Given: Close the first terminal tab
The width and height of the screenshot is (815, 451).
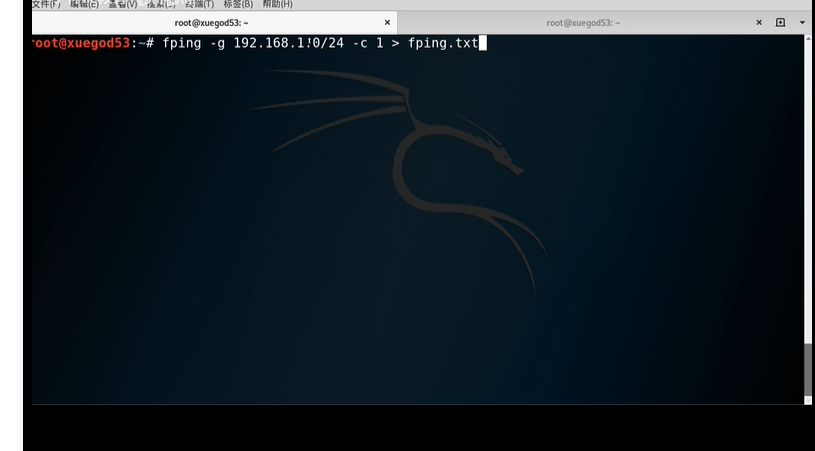Looking at the screenshot, I should pyautogui.click(x=387, y=22).
